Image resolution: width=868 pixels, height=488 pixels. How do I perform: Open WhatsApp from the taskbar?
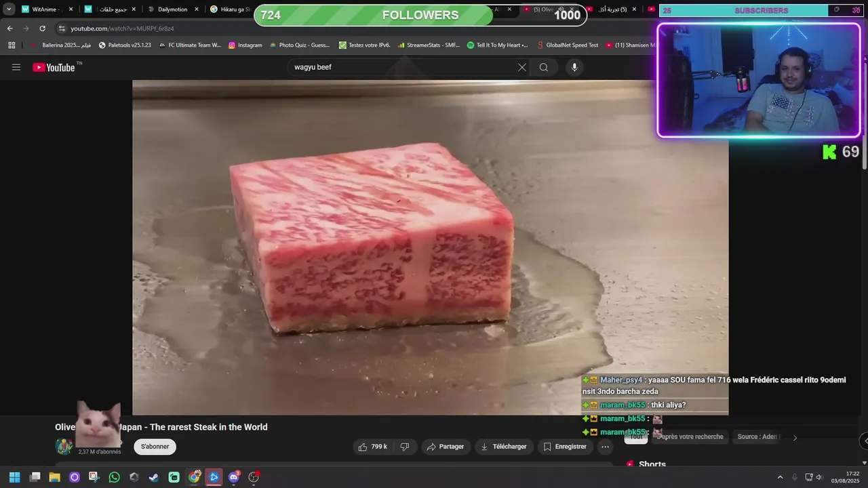pyautogui.click(x=114, y=477)
